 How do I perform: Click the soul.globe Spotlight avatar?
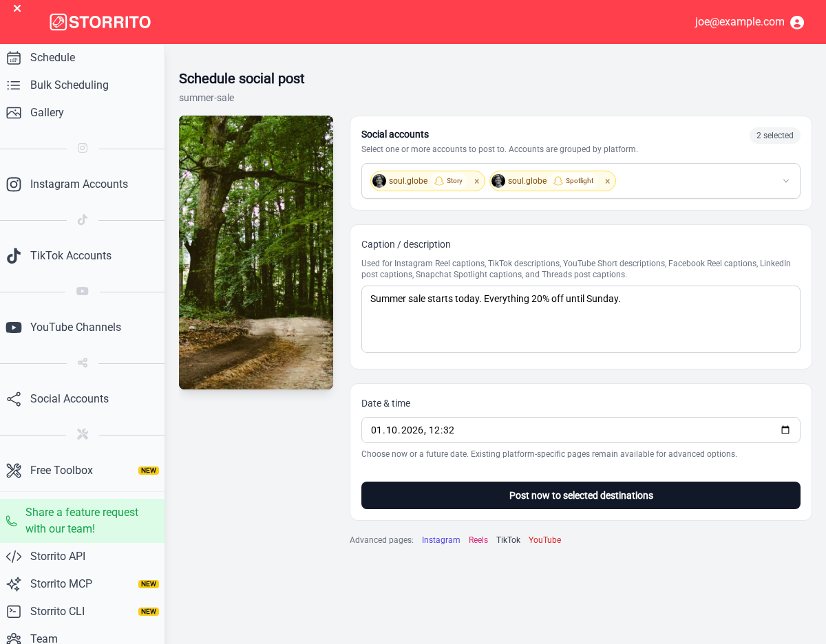tap(498, 181)
